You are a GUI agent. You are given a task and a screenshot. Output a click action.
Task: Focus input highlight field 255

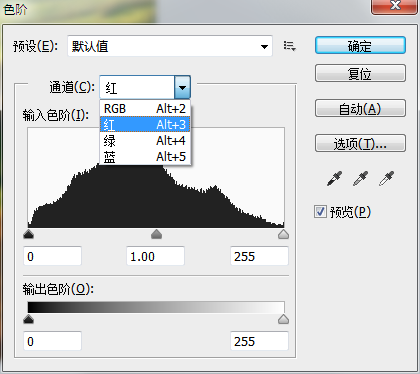(259, 256)
